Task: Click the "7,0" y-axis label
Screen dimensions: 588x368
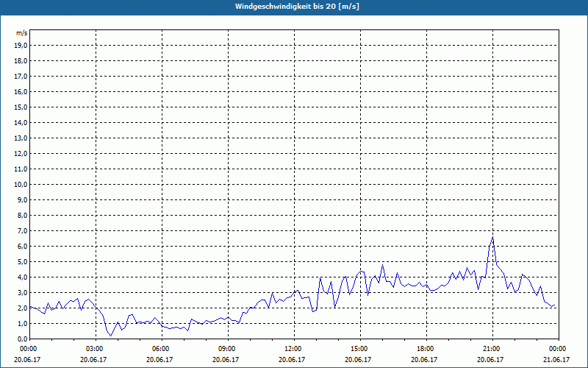Action: (22, 231)
